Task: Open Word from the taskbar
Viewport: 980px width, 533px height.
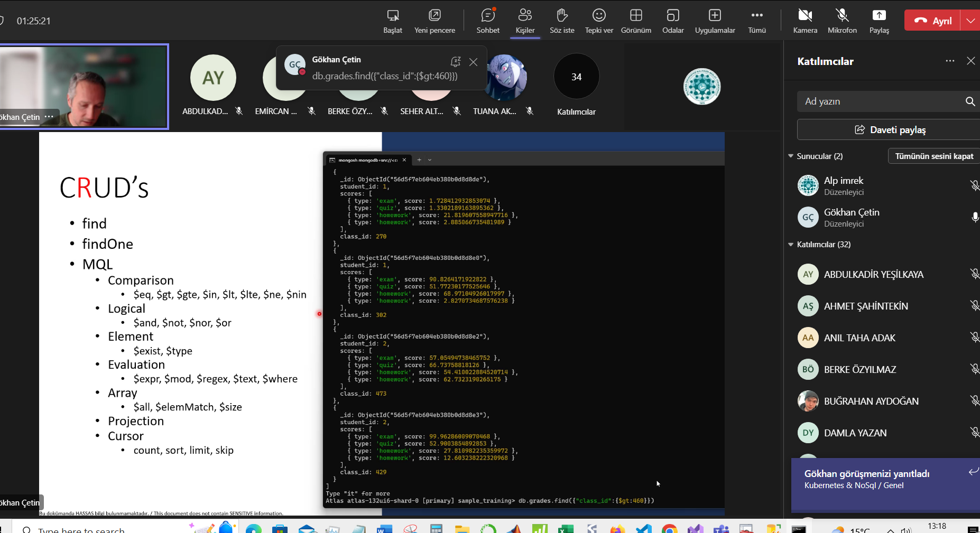Action: [x=384, y=529]
